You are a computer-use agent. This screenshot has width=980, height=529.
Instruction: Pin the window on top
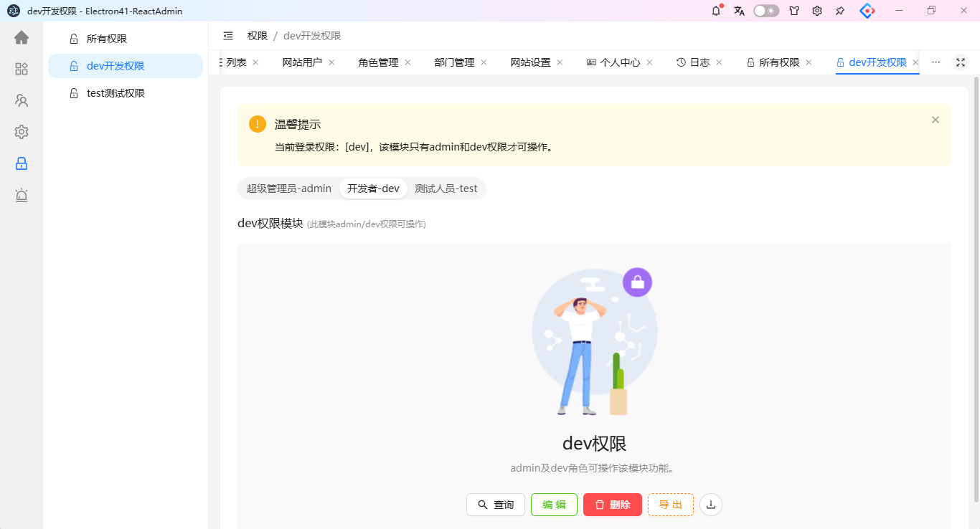tap(840, 11)
